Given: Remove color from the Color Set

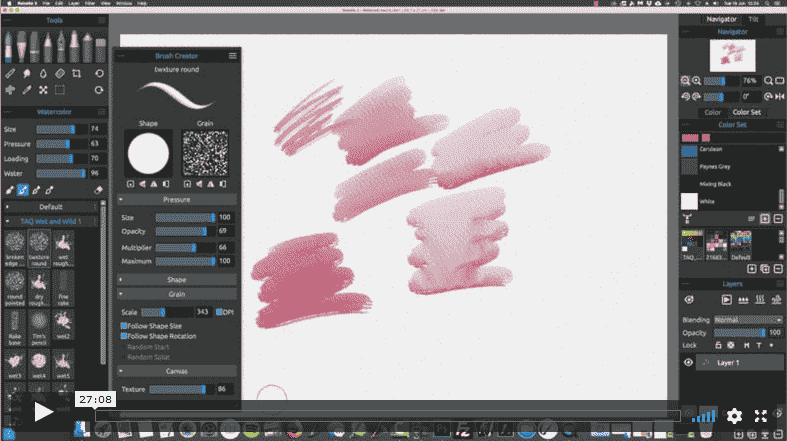Looking at the screenshot, I should pos(778,219).
